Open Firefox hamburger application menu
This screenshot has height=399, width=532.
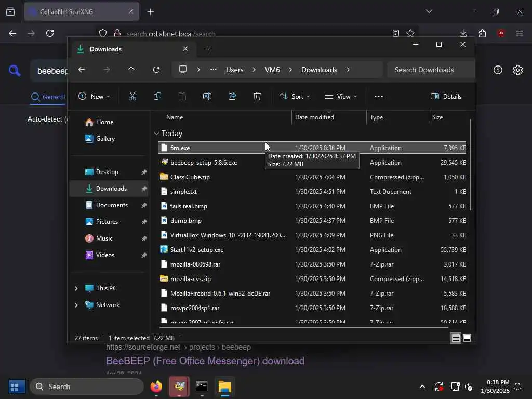520,33
